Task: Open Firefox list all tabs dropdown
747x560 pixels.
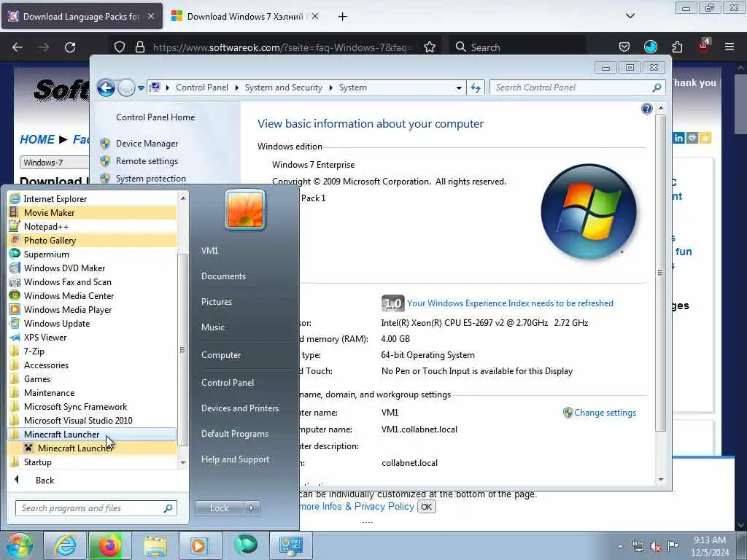Action: [x=630, y=16]
